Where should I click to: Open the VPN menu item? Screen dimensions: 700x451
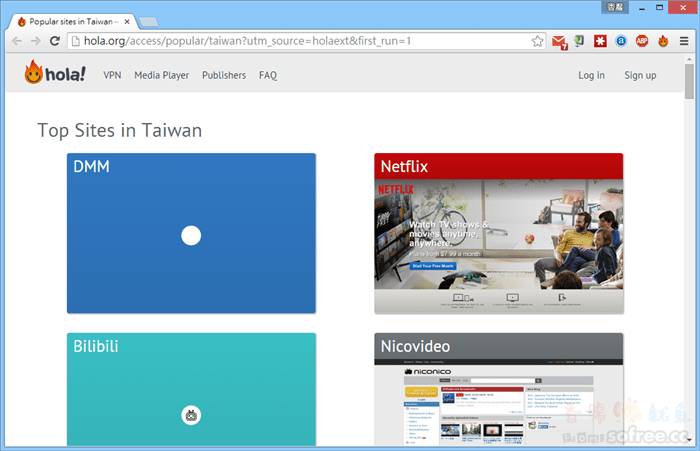click(x=112, y=75)
